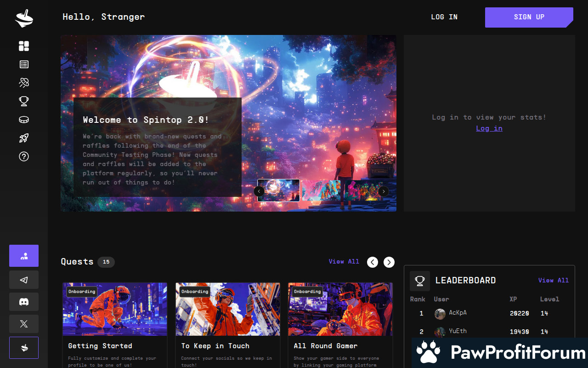This screenshot has height=368, width=588.
Task: Open the Telegram link icon
Action: tap(24, 280)
